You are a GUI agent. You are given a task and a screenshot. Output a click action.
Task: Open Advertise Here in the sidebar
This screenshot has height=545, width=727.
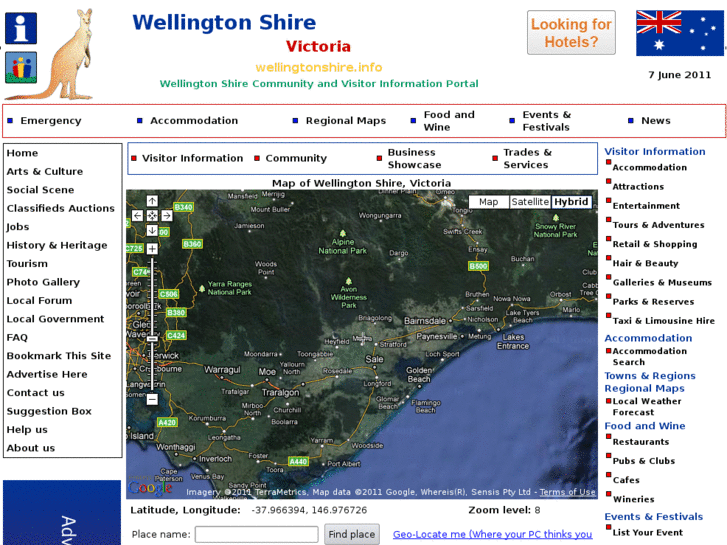[47, 374]
